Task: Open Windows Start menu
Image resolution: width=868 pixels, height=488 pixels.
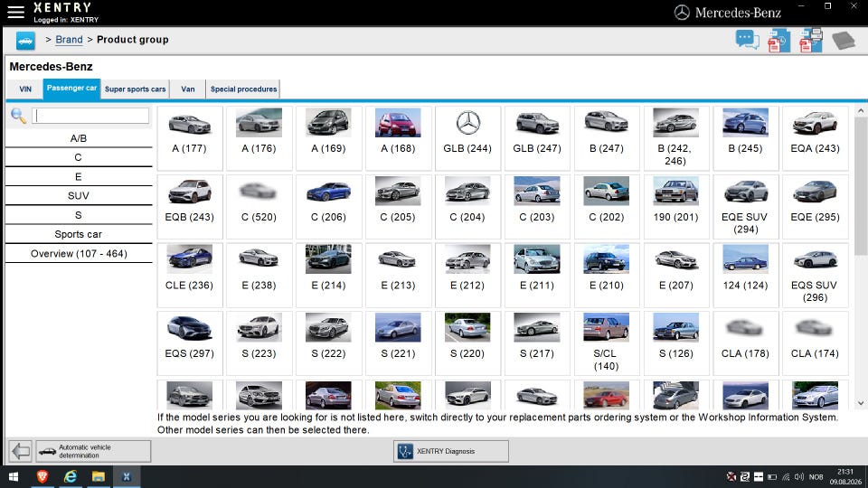Action: pos(14,476)
